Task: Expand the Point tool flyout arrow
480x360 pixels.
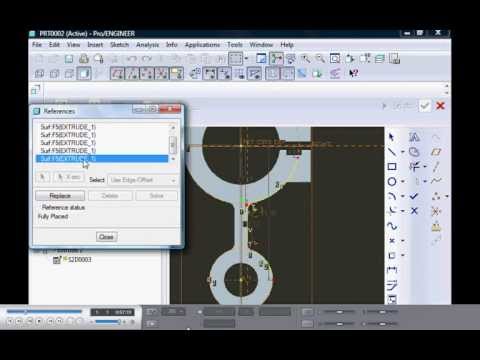Action: coord(403,241)
